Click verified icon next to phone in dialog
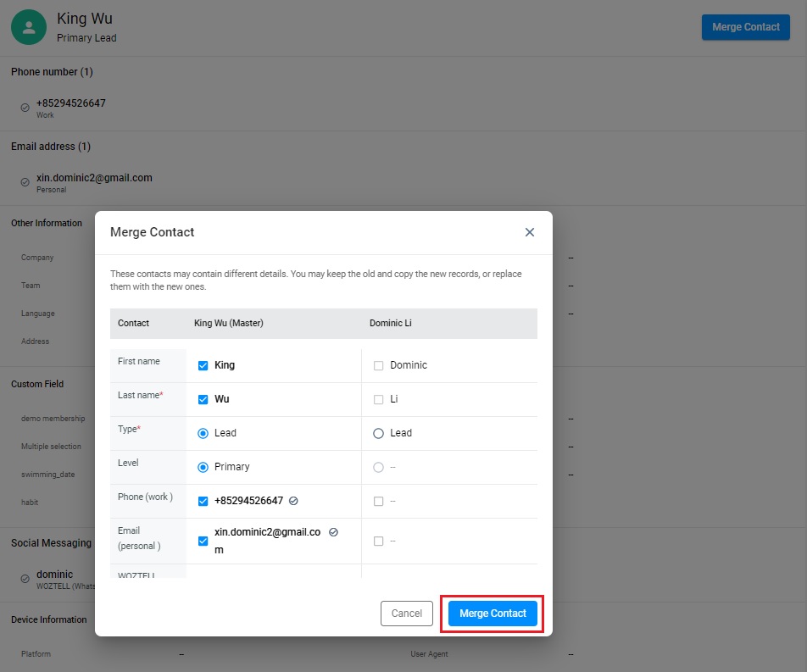The height and width of the screenshot is (672, 807). click(293, 501)
